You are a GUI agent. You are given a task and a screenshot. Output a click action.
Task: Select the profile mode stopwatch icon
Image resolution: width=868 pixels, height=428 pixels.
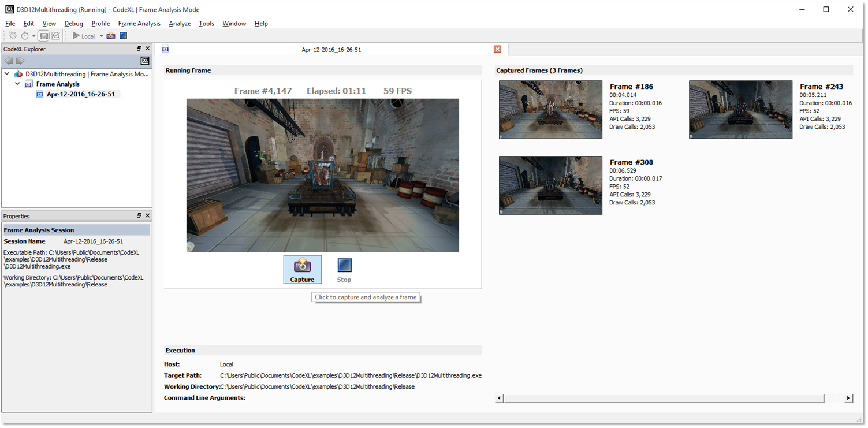coord(25,36)
